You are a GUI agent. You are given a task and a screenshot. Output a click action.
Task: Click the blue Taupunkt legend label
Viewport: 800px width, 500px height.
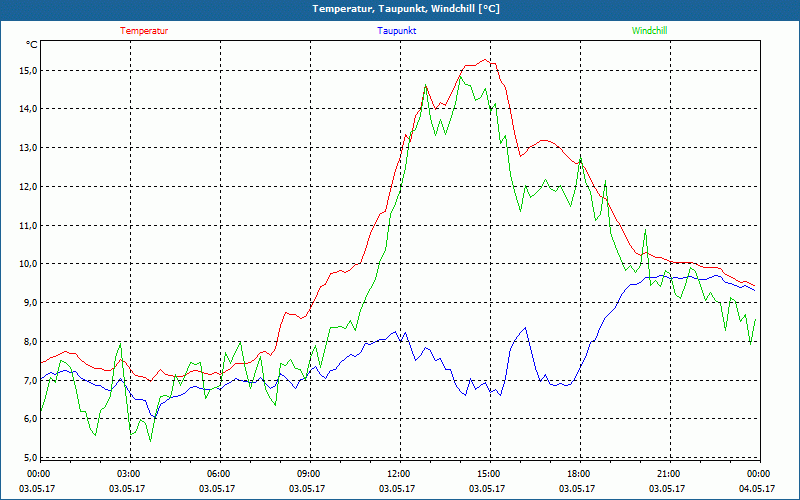(x=396, y=31)
